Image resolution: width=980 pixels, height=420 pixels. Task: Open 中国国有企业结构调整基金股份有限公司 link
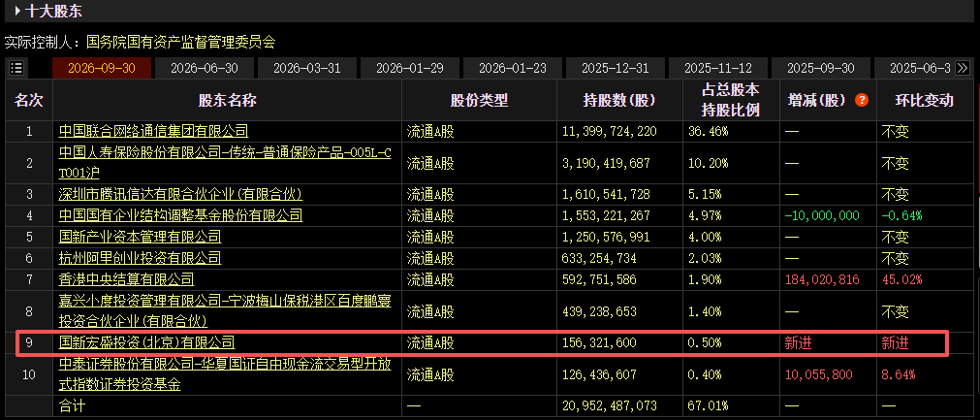tap(180, 215)
